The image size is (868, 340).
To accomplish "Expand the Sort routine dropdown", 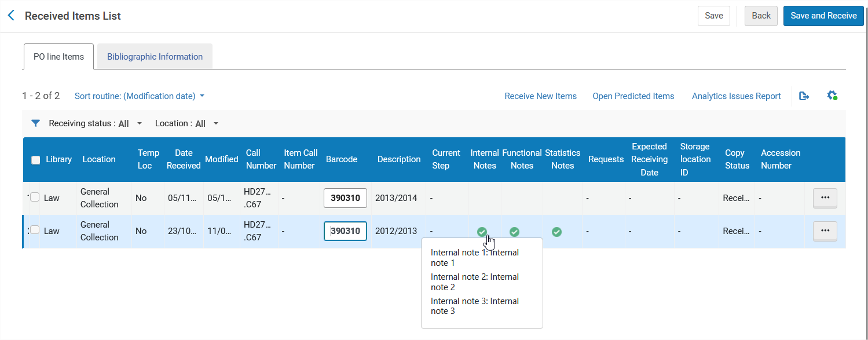I will [x=139, y=96].
